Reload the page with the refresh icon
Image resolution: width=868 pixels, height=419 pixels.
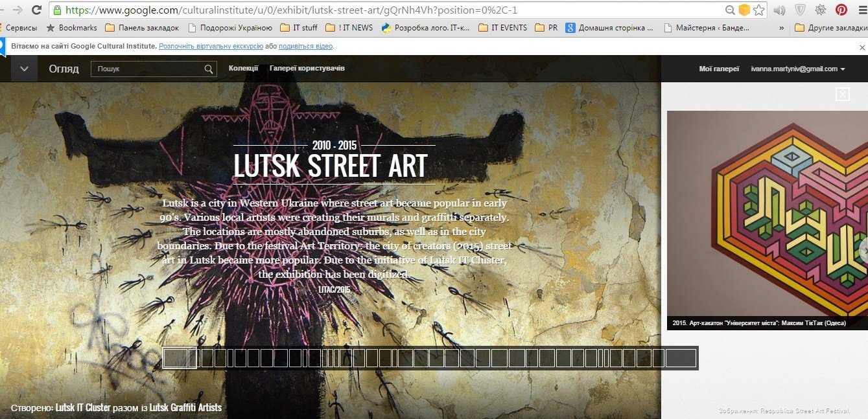coord(36,10)
